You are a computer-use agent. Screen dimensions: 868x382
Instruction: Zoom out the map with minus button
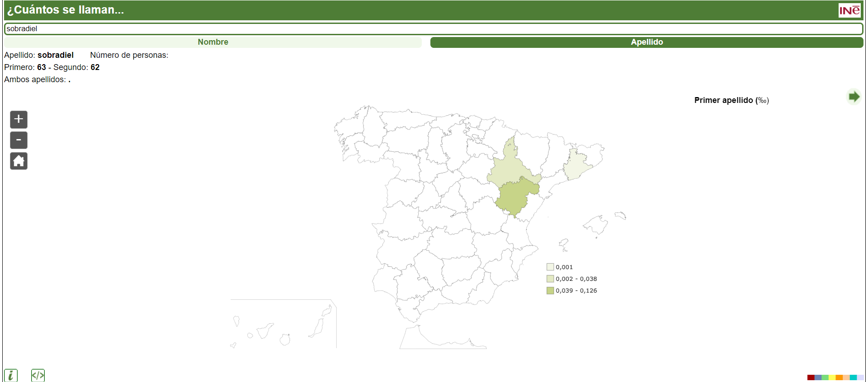[19, 140]
